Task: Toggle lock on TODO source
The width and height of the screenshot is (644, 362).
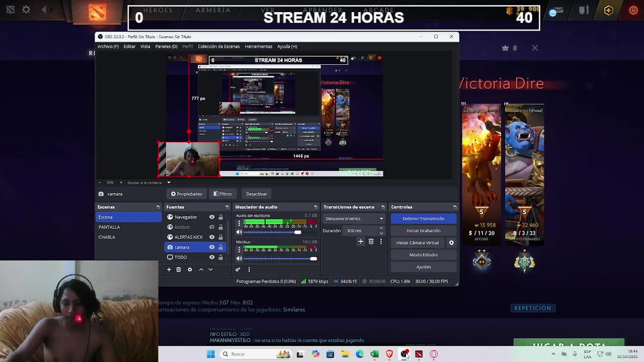Action: (x=220, y=257)
